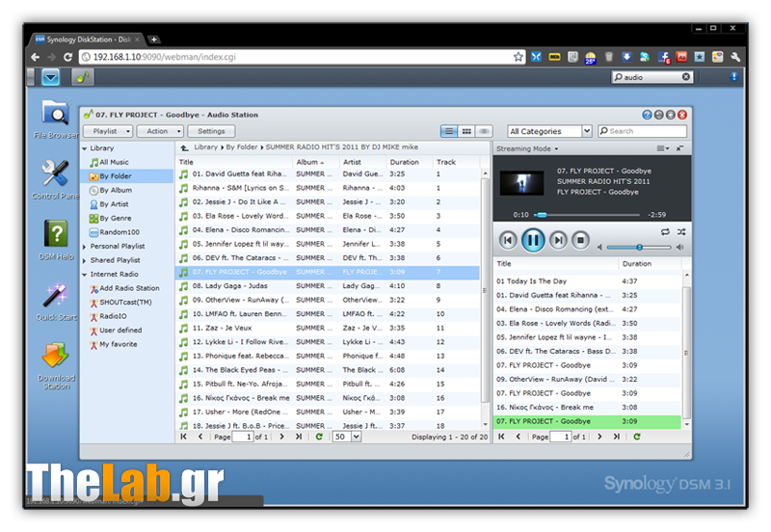This screenshot has width=771, height=532.
Task: Toggle repeat mode in the player
Action: 665,231
